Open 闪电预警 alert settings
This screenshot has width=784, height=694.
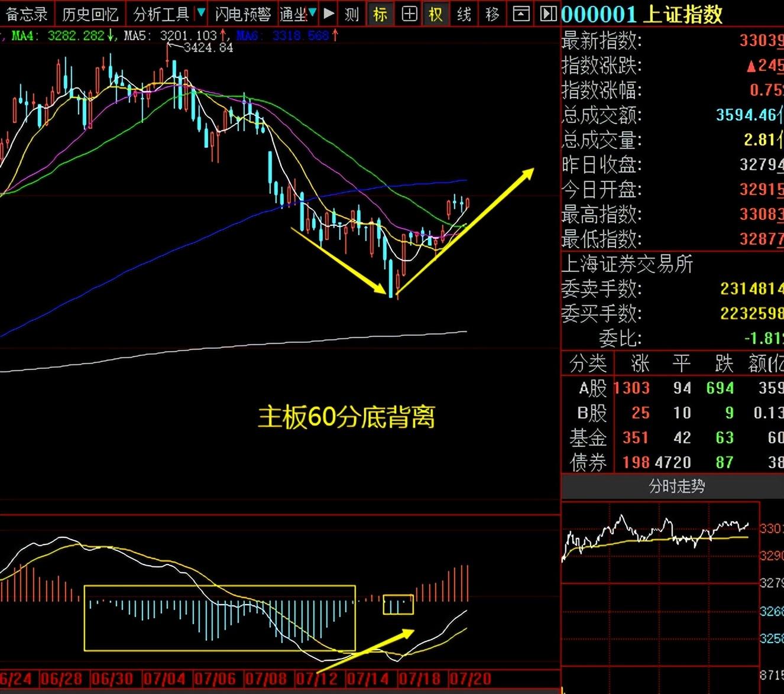[242, 14]
